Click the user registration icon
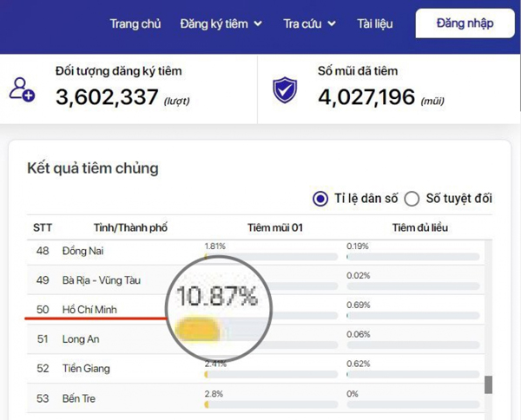The image size is (521, 420). [x=22, y=89]
